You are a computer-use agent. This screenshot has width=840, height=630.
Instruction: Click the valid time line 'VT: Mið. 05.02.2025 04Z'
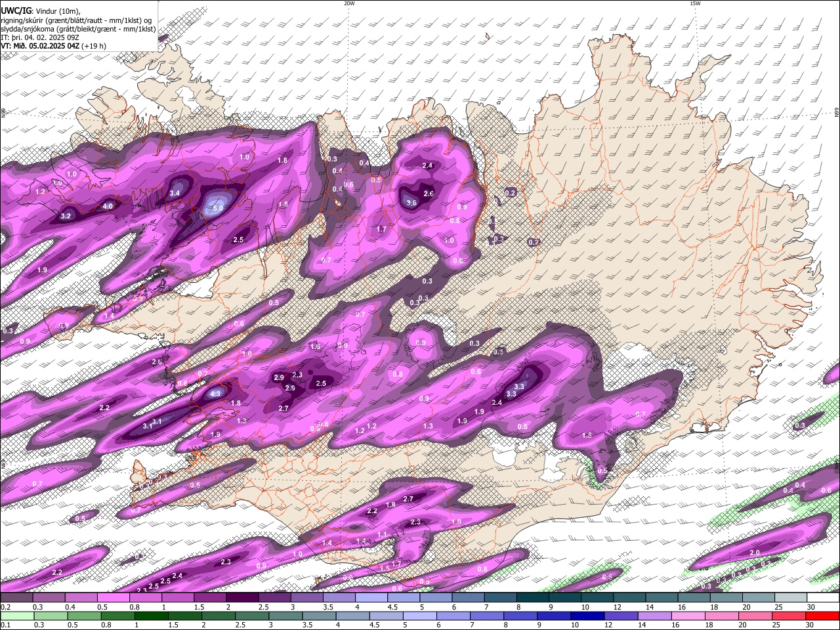(x=40, y=47)
